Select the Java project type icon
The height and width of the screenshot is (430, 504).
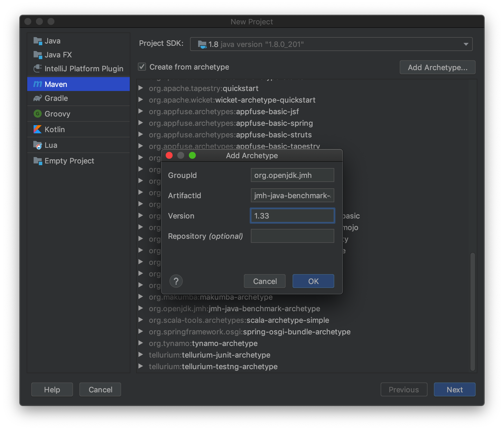(38, 41)
